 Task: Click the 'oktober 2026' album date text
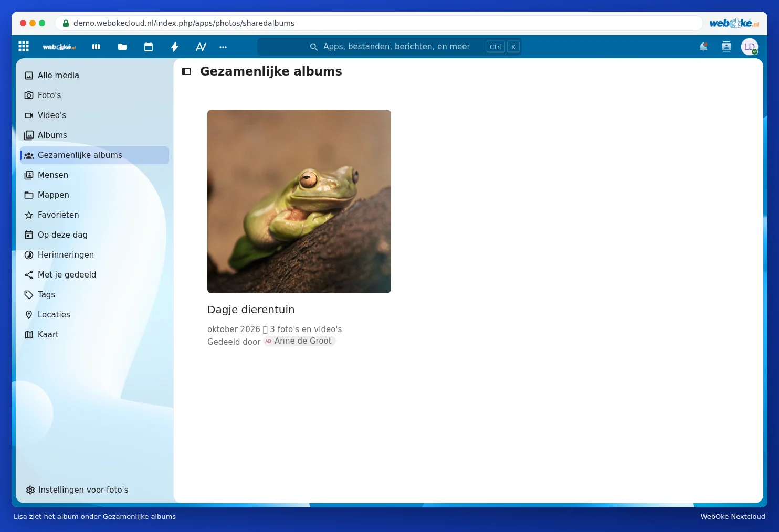(x=234, y=329)
